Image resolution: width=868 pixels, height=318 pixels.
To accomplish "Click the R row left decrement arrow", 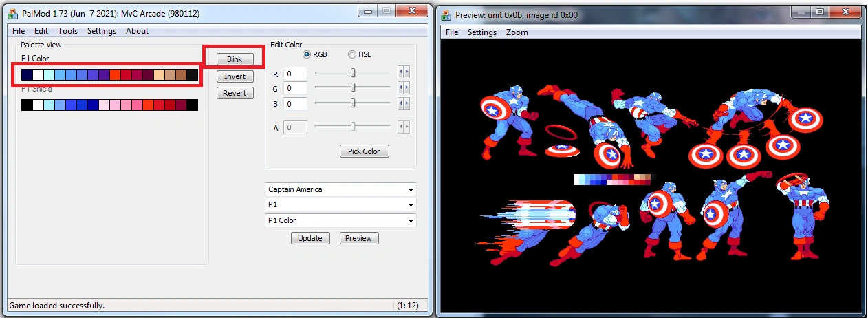I will (x=401, y=72).
